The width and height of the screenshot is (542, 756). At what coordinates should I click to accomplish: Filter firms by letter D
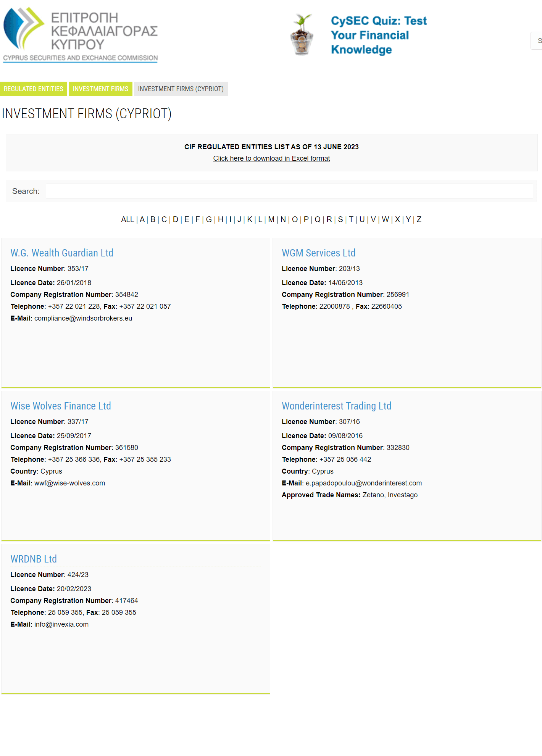176,219
